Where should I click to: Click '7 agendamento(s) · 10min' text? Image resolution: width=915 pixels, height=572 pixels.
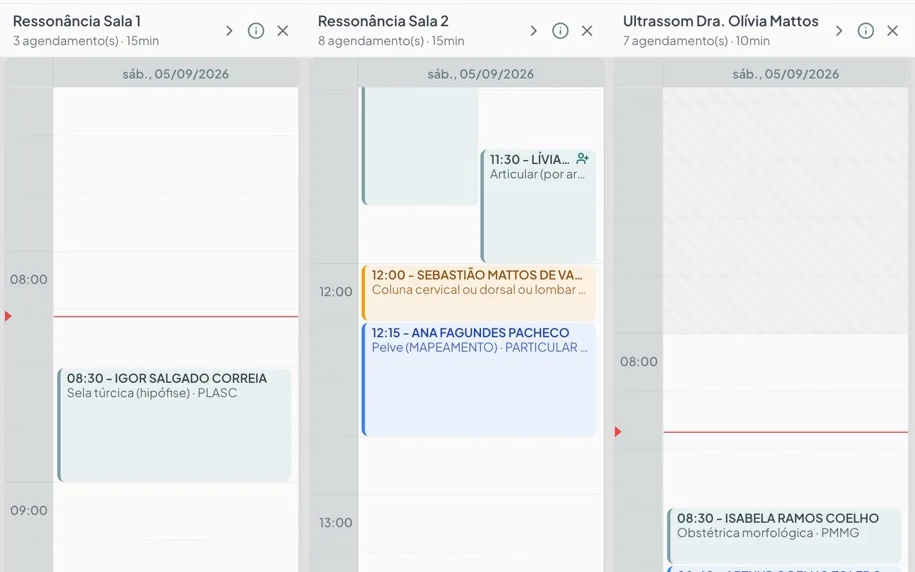(696, 41)
